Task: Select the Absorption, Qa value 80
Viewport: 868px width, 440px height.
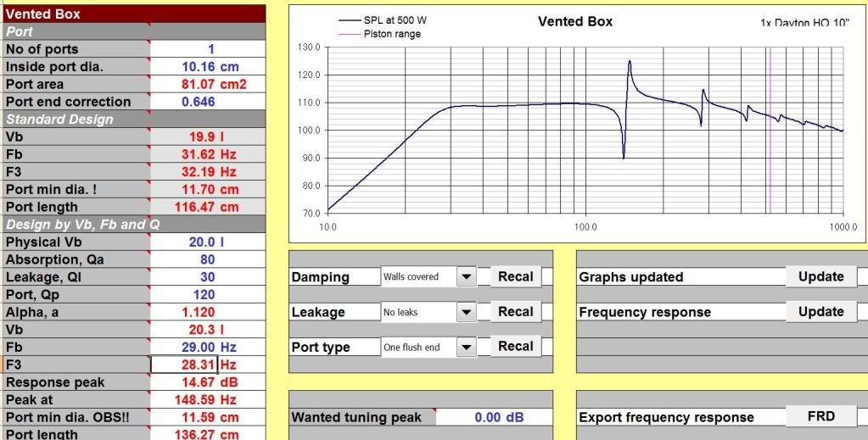Action: point(208,259)
